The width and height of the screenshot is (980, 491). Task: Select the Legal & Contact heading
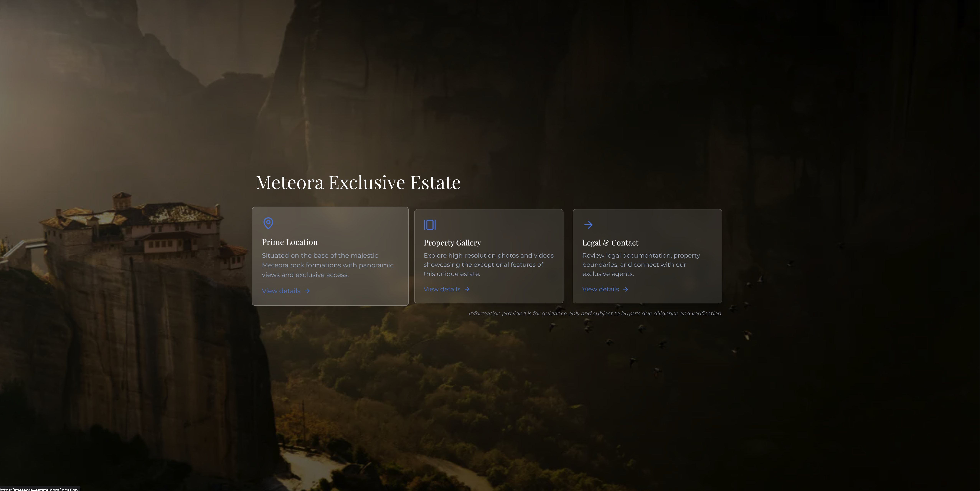coord(610,243)
